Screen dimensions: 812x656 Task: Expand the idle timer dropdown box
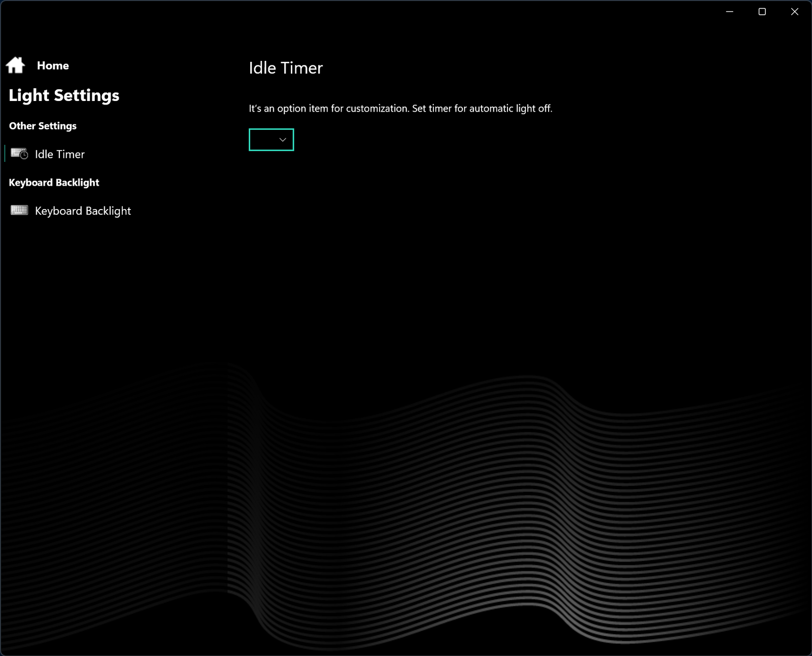pos(272,140)
